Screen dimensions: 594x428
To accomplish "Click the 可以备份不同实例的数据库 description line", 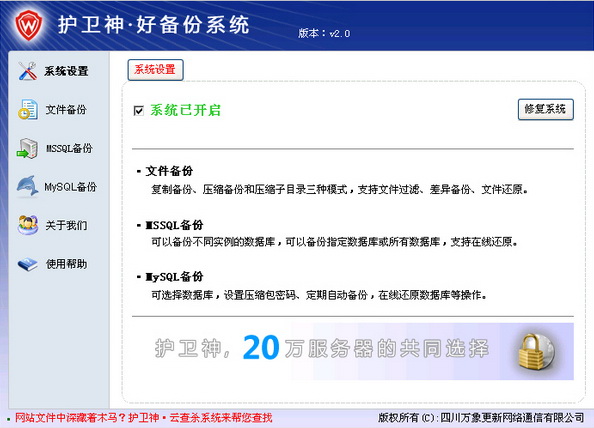I will [x=335, y=242].
